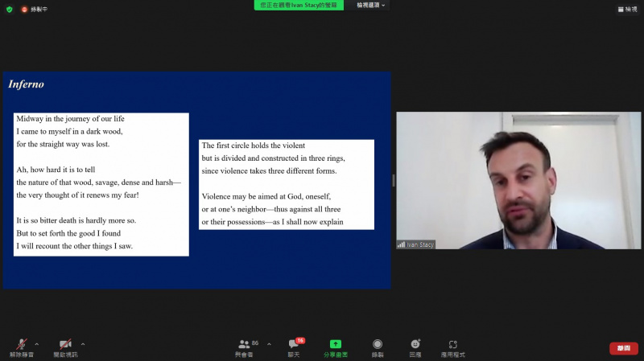
Task: Open the view options dropdown at top
Action: [370, 5]
